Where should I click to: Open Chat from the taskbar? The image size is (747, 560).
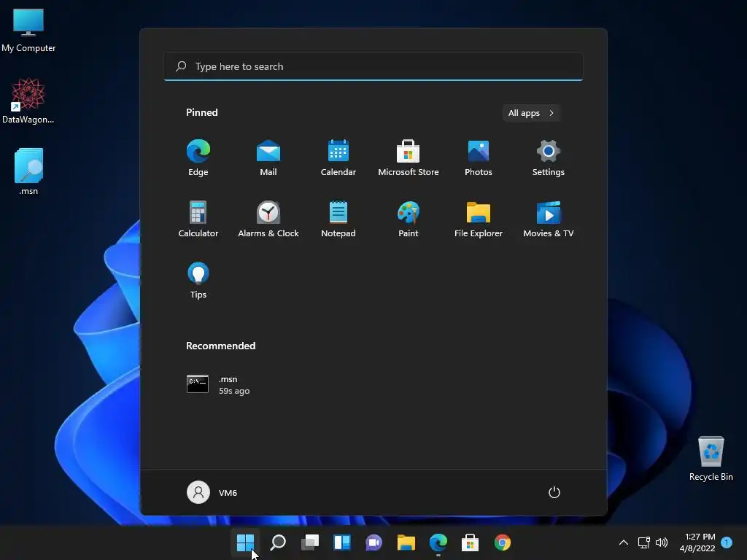pos(374,542)
